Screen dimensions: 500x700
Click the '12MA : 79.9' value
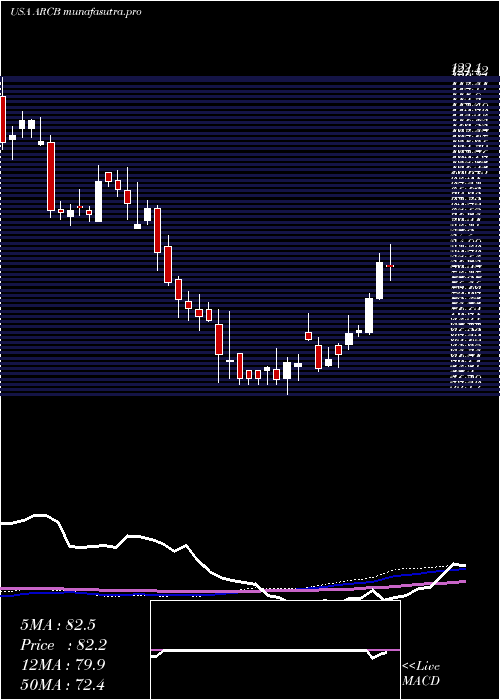(62, 665)
